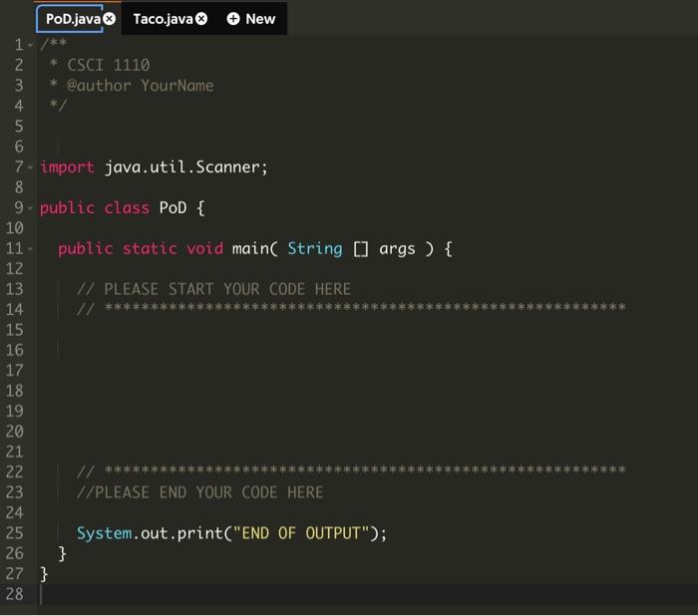Image resolution: width=698 pixels, height=616 pixels.
Task: Click 'java.util.Scanner;' text
Action: (x=186, y=167)
